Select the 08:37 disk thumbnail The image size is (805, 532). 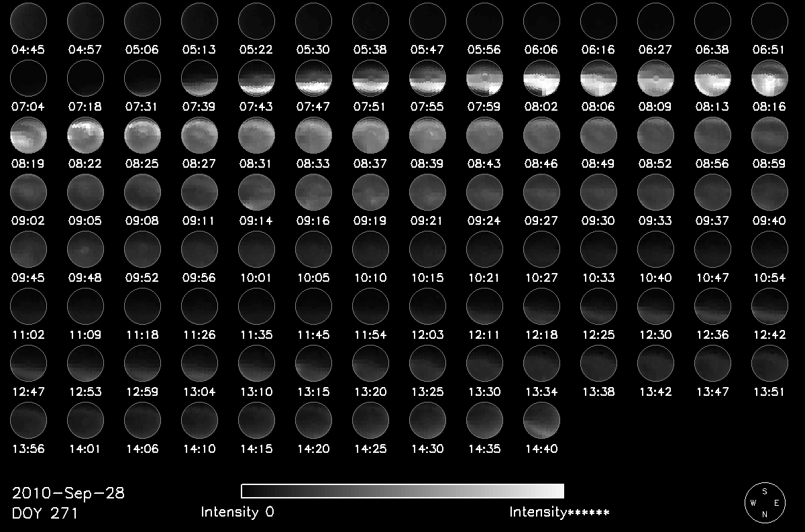pos(370,136)
